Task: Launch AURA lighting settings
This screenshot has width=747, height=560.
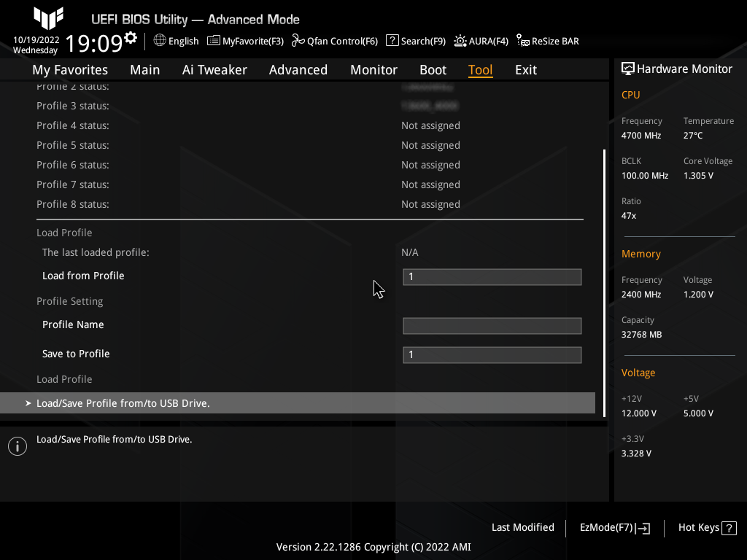Action: coord(481,41)
